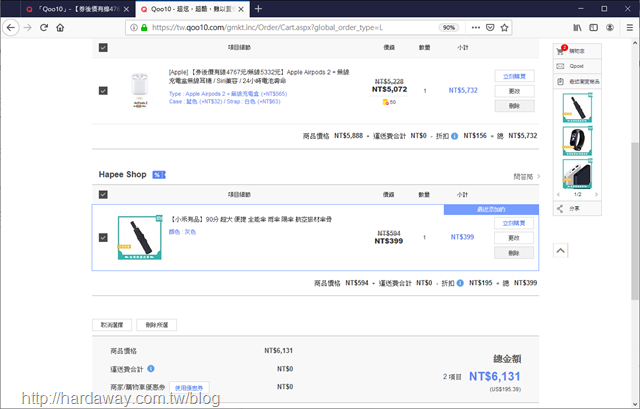The image size is (640, 409).
Task: Click delete selected items button
Action: [x=157, y=325]
